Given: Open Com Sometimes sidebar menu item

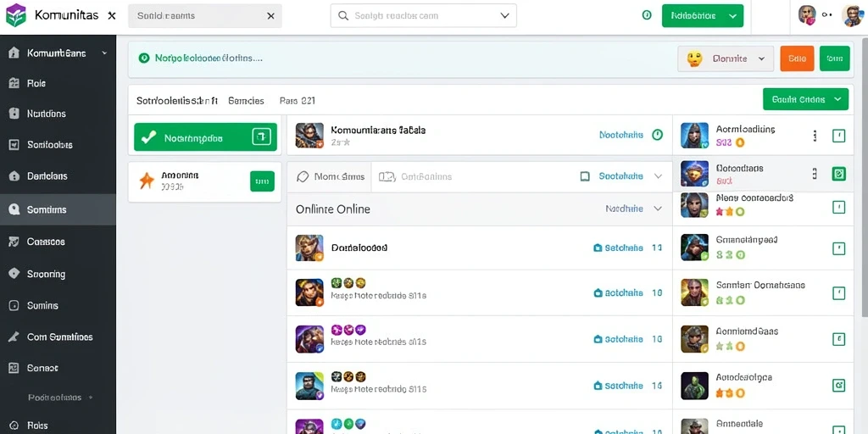Looking at the screenshot, I should click(x=58, y=337).
